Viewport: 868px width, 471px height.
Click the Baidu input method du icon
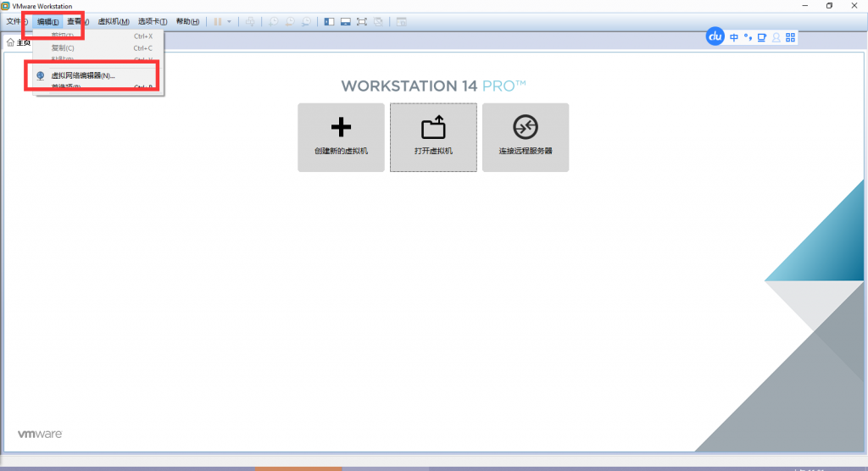[x=715, y=37]
